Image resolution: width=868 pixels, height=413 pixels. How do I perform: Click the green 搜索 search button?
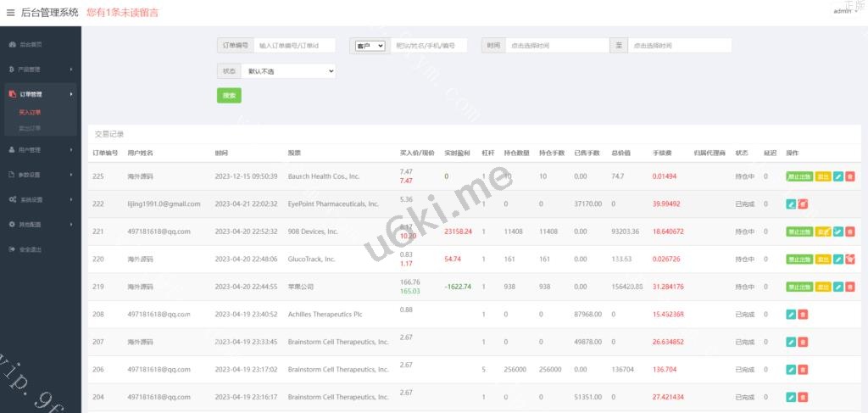coord(229,96)
